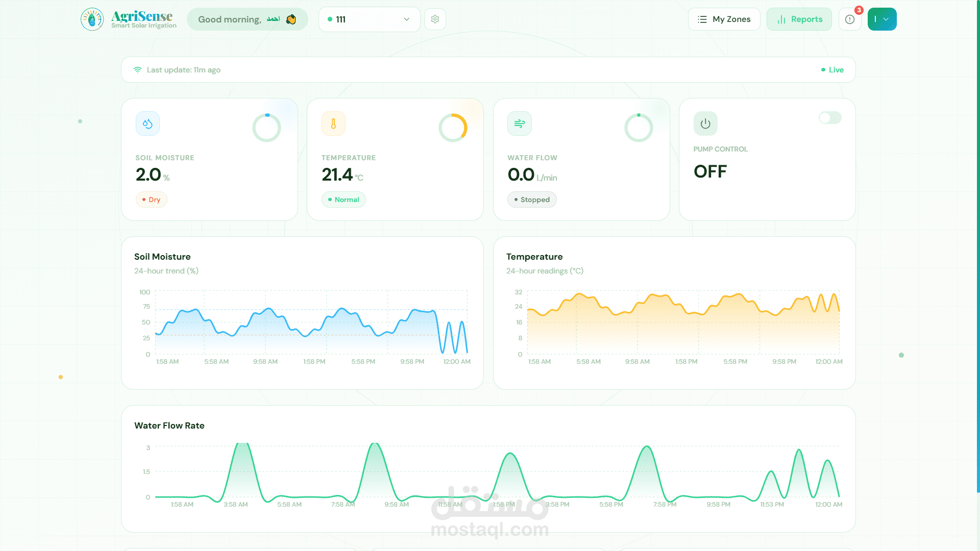This screenshot has height=551, width=980.
Task: Click the soil moisture circular gauge
Action: [x=266, y=128]
